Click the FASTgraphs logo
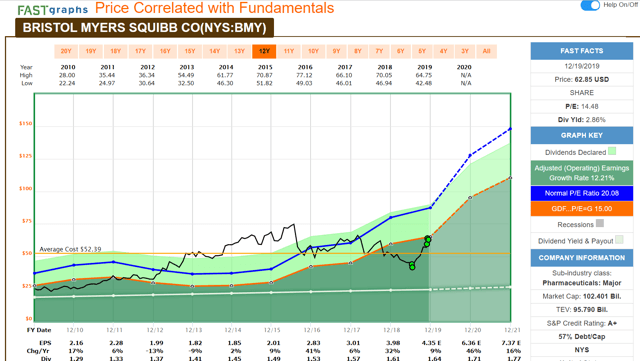Viewport: 640px width, 361px height. point(53,9)
